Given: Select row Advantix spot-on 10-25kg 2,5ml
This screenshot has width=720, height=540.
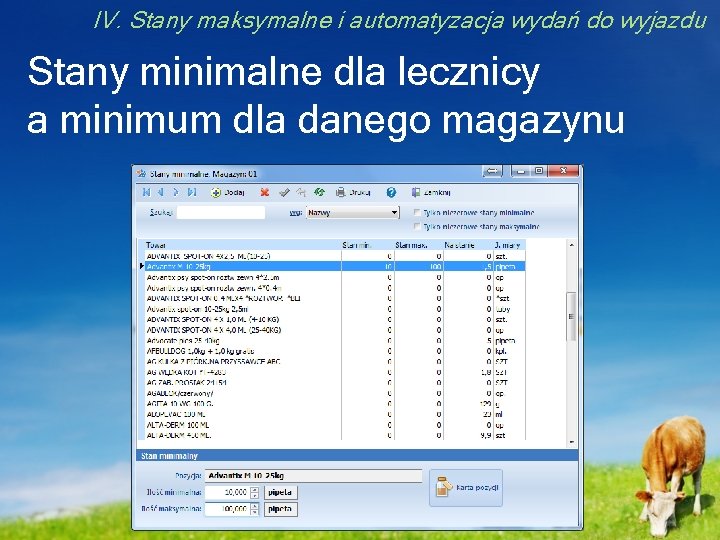Looking at the screenshot, I should [x=335, y=309].
